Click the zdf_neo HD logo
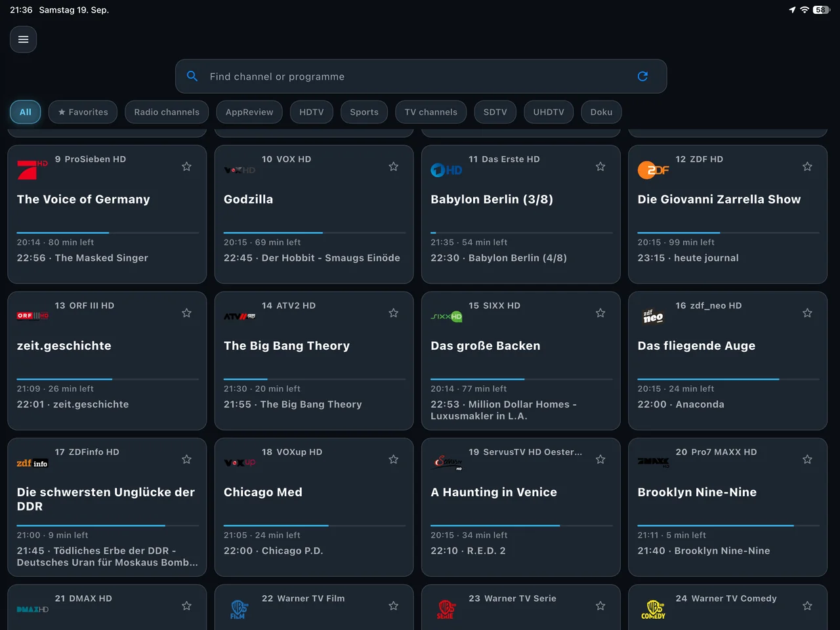This screenshot has height=630, width=840. click(x=654, y=316)
